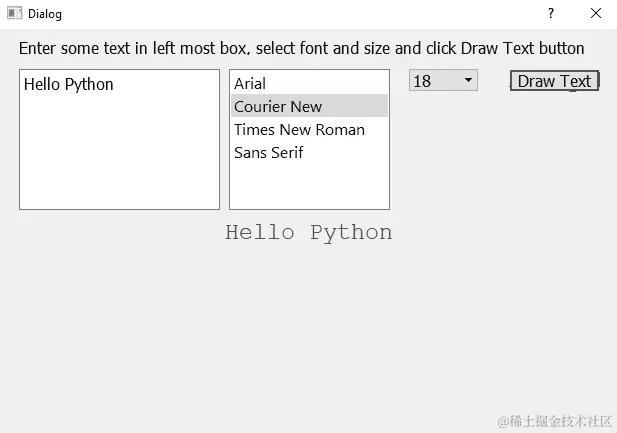617x433 pixels.
Task: Click the Dialog title text
Action: tap(44, 14)
